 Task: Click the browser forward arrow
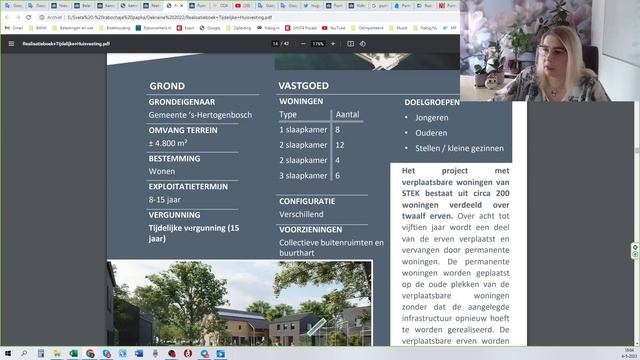coord(18,17)
